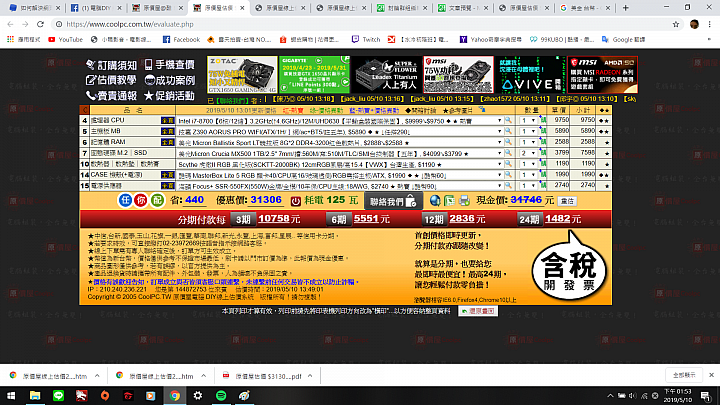Screen dimensions: 720x405
Task: Click the red power icon beside 耗電
Action: pyautogui.click(x=295, y=201)
